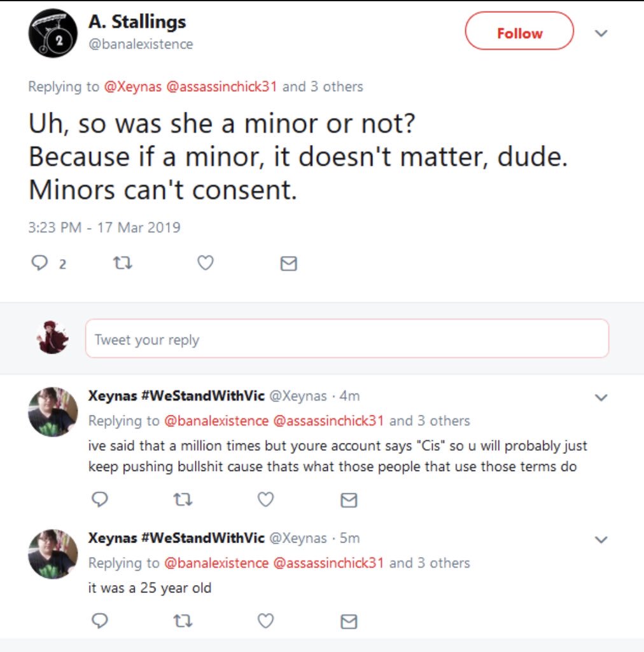Click reply icon on A. Stallings' tweet

click(x=39, y=263)
